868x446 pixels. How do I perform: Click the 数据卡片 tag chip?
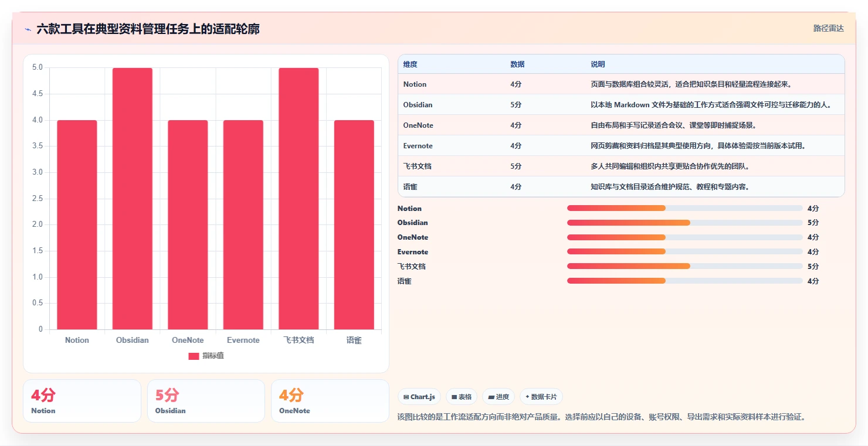tap(541, 397)
